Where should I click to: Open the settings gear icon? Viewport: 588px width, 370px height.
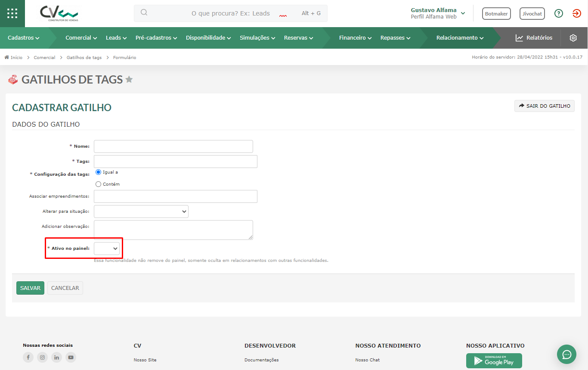click(573, 38)
